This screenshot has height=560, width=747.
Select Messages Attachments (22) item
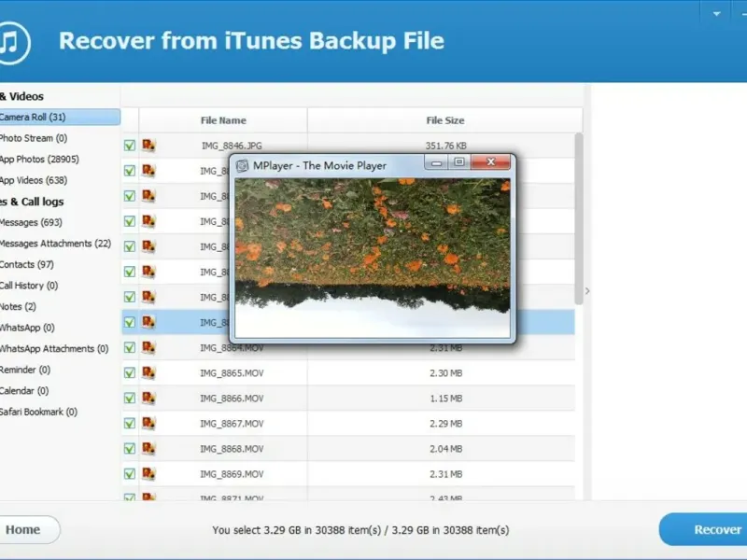[x=55, y=244]
